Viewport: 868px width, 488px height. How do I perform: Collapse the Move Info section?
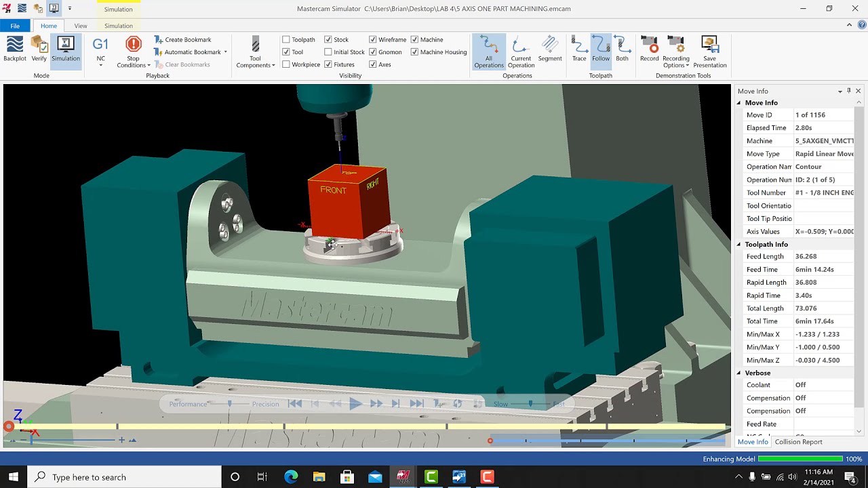pyautogui.click(x=739, y=103)
